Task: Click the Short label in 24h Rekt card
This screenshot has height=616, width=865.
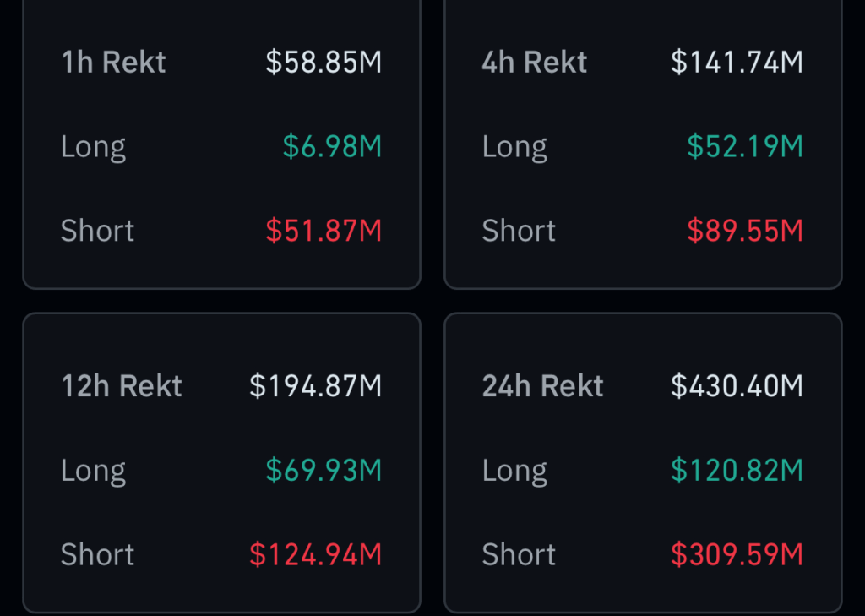Action: (x=519, y=555)
